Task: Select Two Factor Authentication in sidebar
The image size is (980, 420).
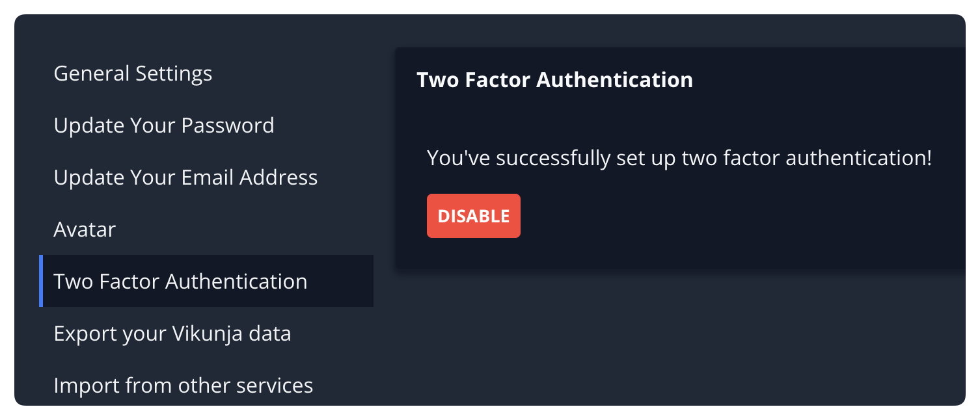Action: pyautogui.click(x=180, y=282)
